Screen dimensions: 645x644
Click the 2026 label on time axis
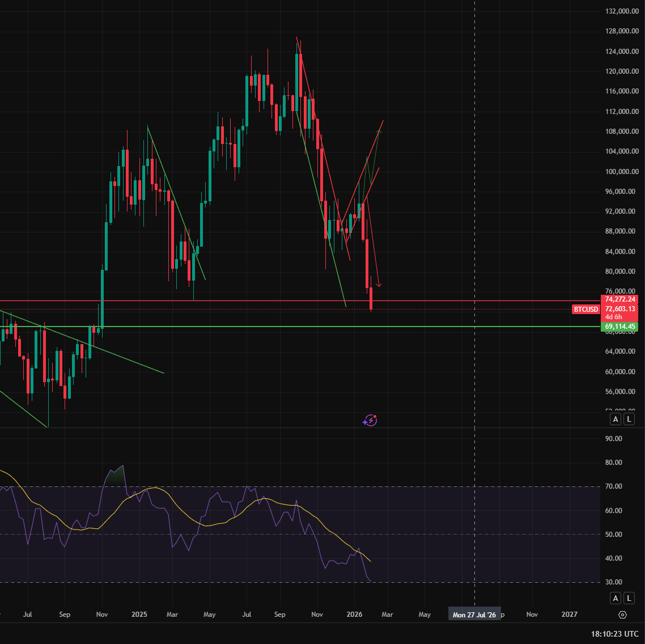pyautogui.click(x=354, y=615)
